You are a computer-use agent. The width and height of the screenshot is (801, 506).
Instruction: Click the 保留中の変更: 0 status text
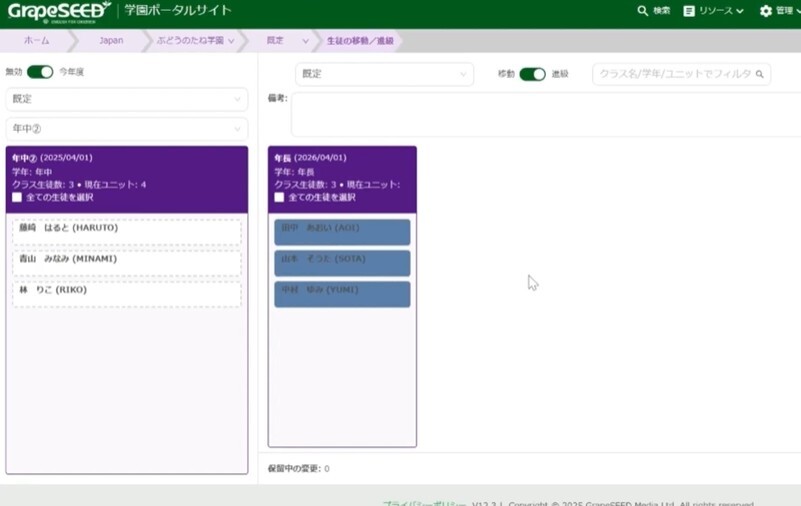click(299, 469)
